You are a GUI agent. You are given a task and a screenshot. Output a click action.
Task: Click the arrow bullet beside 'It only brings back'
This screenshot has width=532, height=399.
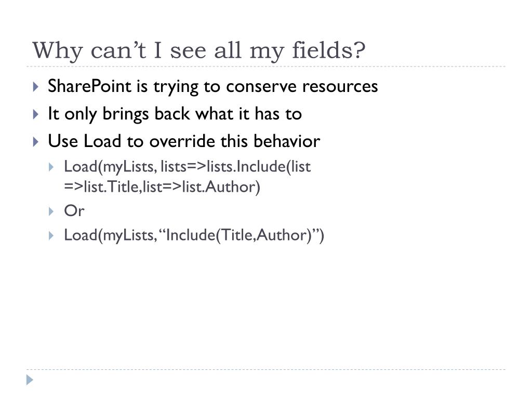[x=36, y=114]
